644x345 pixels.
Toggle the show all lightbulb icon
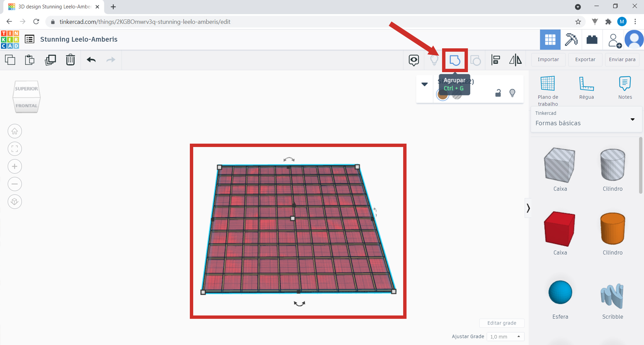coord(434,60)
